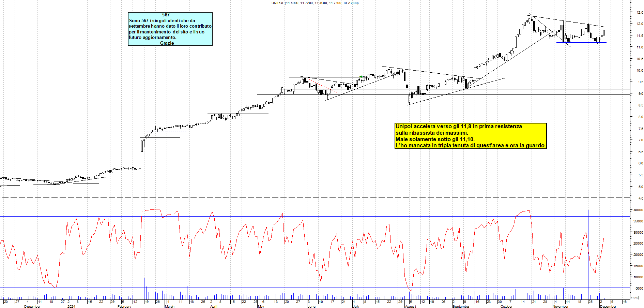
Task: Select the line 'L'ho mancata in tripla tenuta'
Action: (471, 145)
